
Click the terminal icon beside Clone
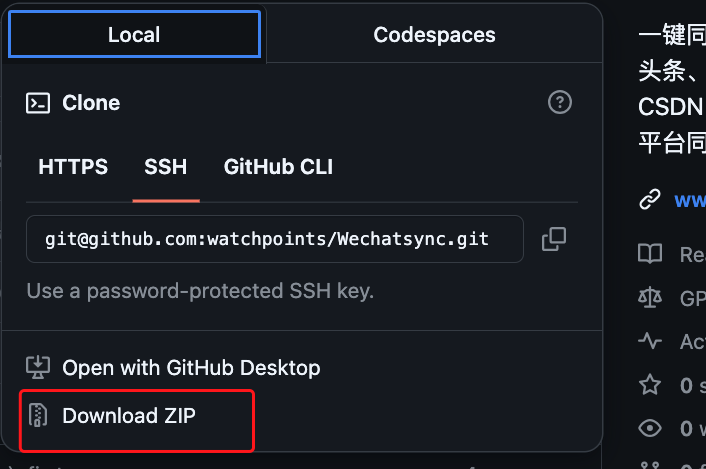[38, 103]
